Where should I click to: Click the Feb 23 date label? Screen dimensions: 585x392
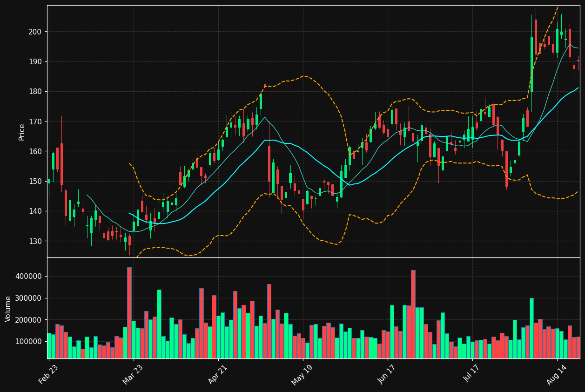tap(49, 374)
